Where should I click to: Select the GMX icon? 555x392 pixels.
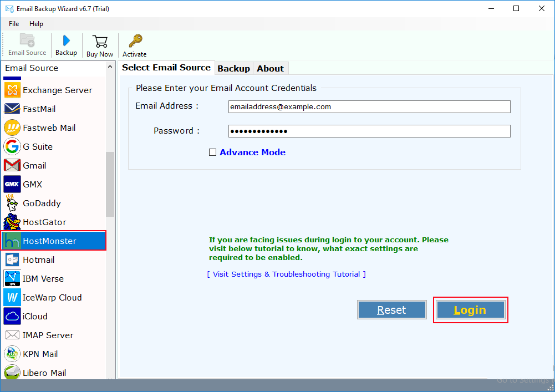(x=12, y=184)
